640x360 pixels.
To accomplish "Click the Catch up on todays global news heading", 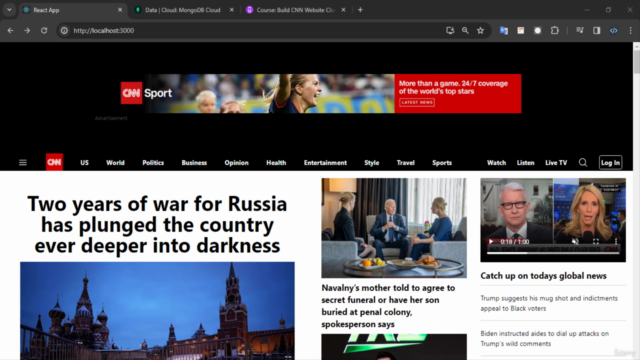I will tap(543, 276).
